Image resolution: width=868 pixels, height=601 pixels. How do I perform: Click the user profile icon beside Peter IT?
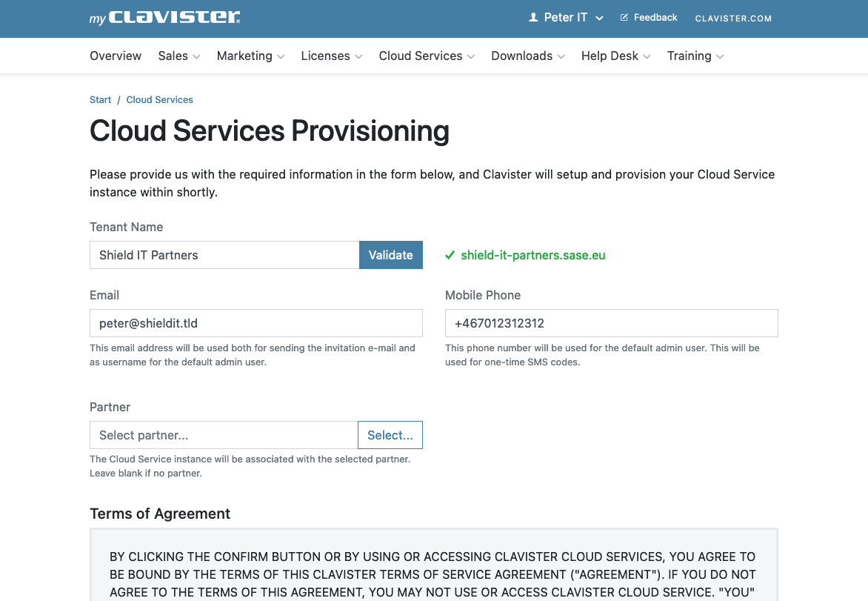coord(533,16)
